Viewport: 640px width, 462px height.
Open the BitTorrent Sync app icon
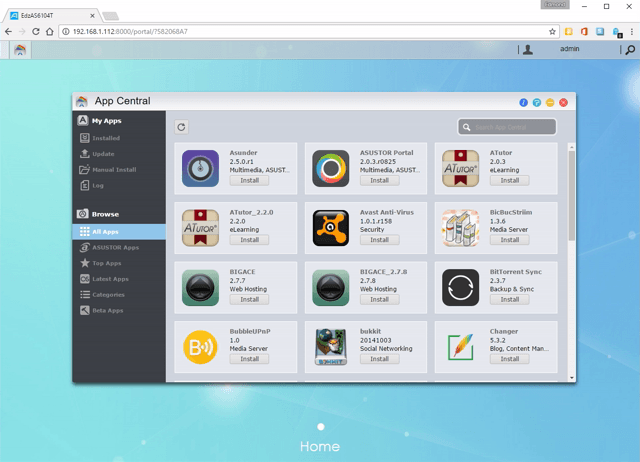460,287
